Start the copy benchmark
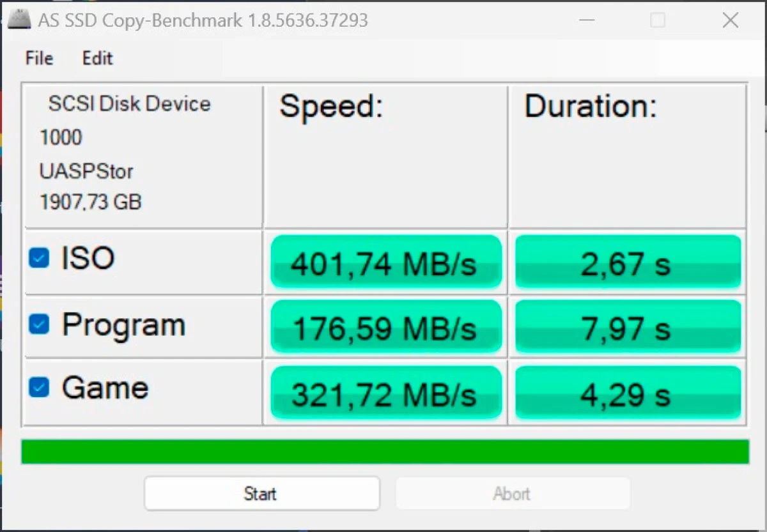Screen dimensions: 767x532 click(x=262, y=493)
